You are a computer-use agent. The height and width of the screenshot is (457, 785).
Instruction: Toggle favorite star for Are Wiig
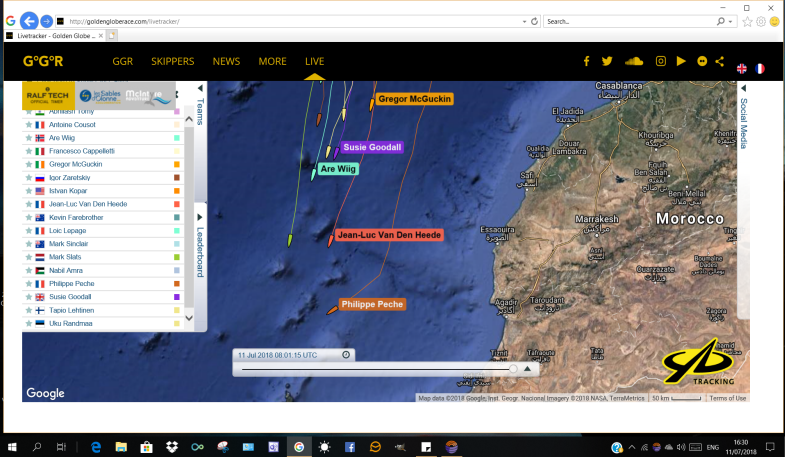pos(28,137)
